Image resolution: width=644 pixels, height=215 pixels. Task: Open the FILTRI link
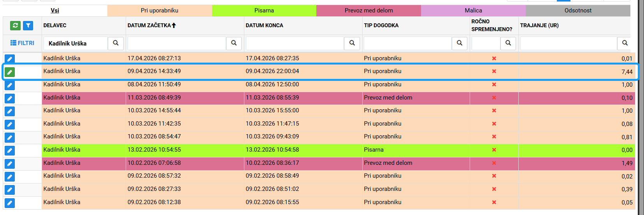(22, 43)
